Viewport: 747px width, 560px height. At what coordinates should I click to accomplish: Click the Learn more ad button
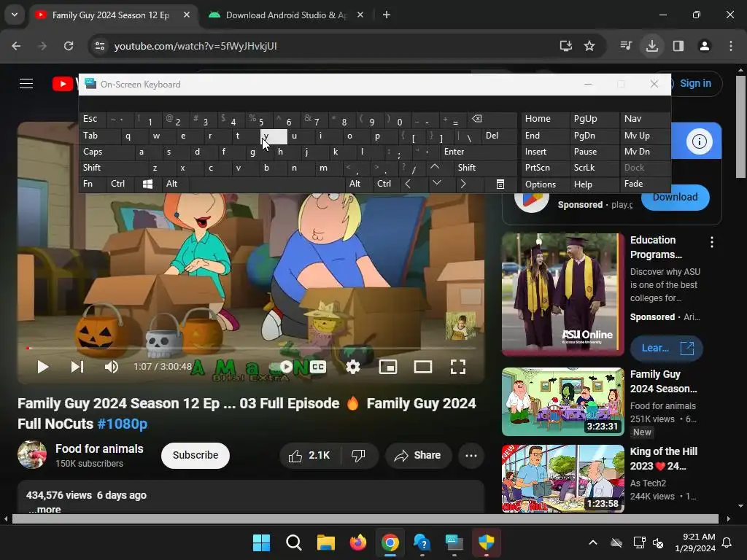click(x=667, y=348)
